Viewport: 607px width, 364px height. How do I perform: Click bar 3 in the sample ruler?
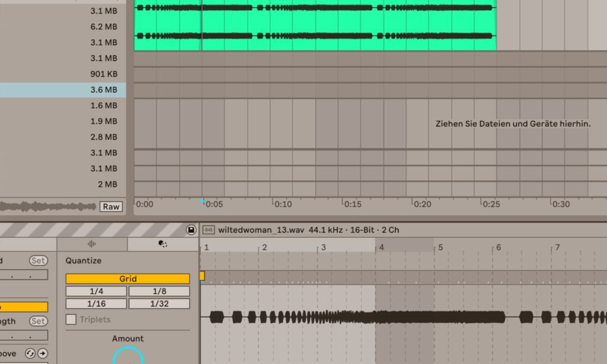(323, 247)
